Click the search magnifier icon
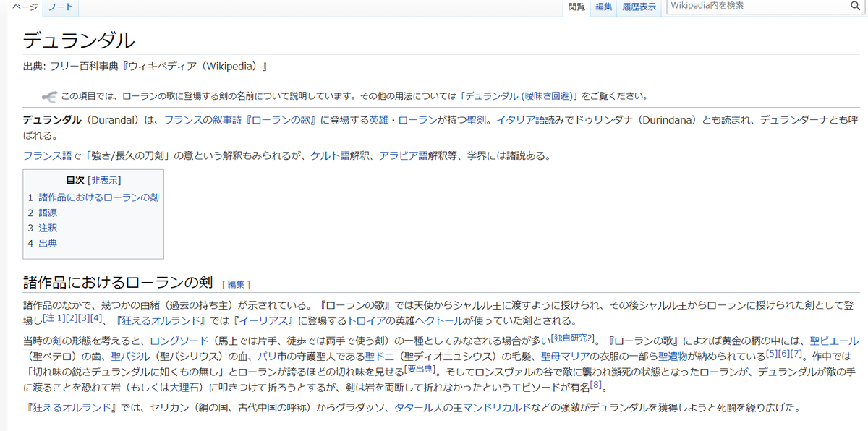 click(x=854, y=7)
